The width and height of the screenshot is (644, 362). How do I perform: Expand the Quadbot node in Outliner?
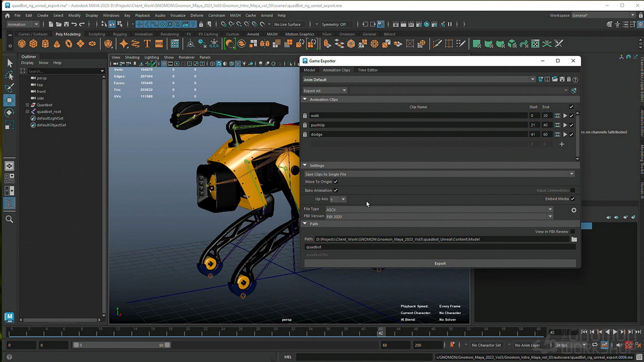(27, 105)
